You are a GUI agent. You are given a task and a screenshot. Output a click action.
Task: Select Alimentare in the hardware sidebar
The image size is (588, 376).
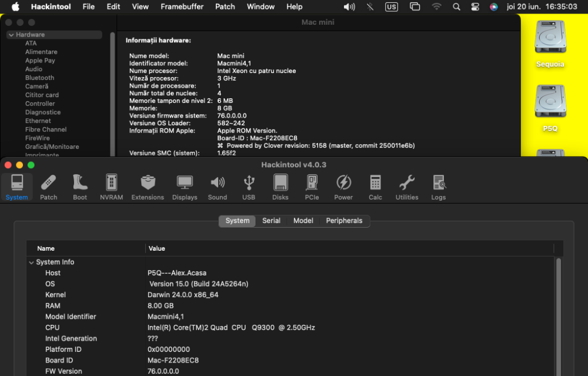click(x=41, y=52)
